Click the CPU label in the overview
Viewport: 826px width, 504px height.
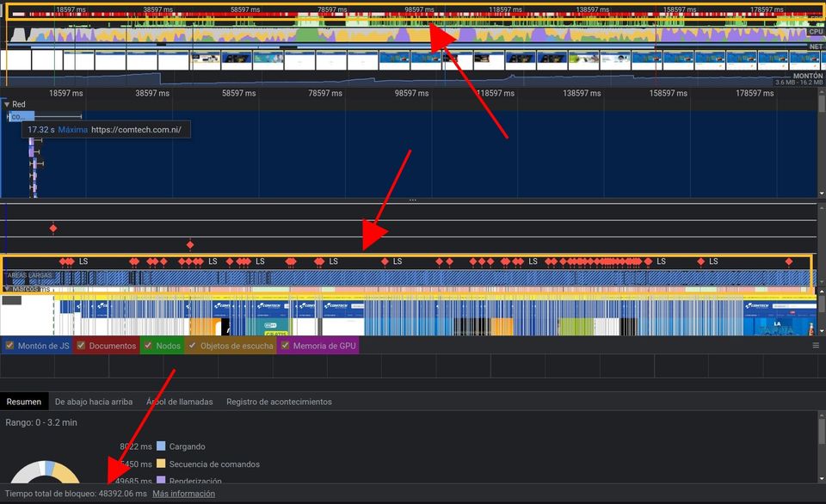(816, 32)
